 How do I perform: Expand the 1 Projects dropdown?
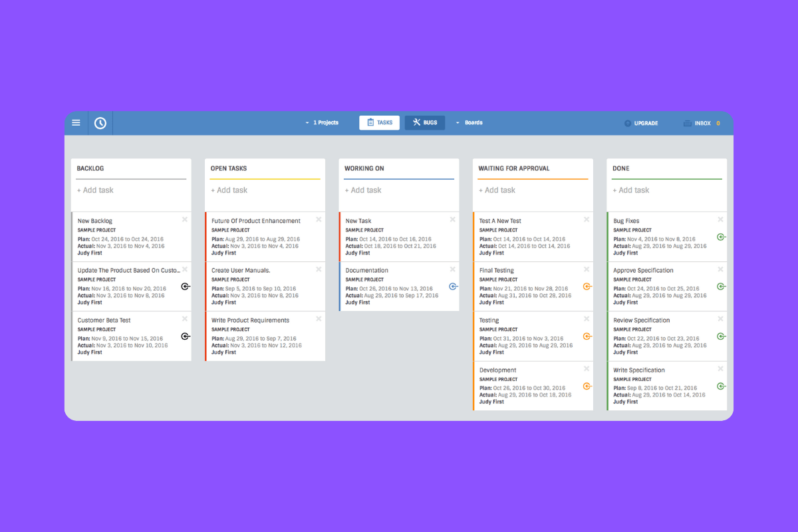tap(323, 122)
